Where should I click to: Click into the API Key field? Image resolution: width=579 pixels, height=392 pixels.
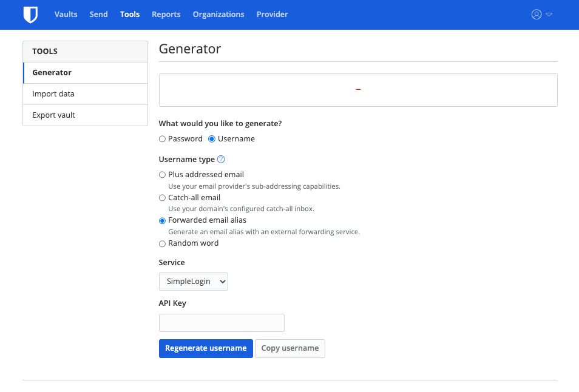(x=222, y=323)
